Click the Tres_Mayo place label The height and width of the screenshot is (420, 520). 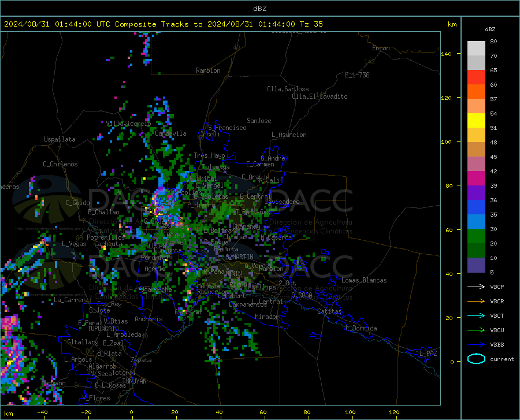209,155
